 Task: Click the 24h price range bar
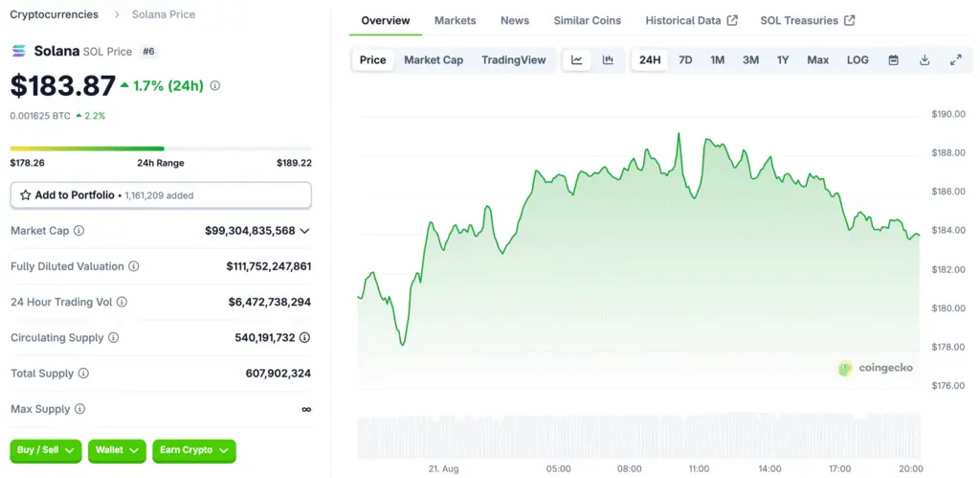click(x=160, y=148)
